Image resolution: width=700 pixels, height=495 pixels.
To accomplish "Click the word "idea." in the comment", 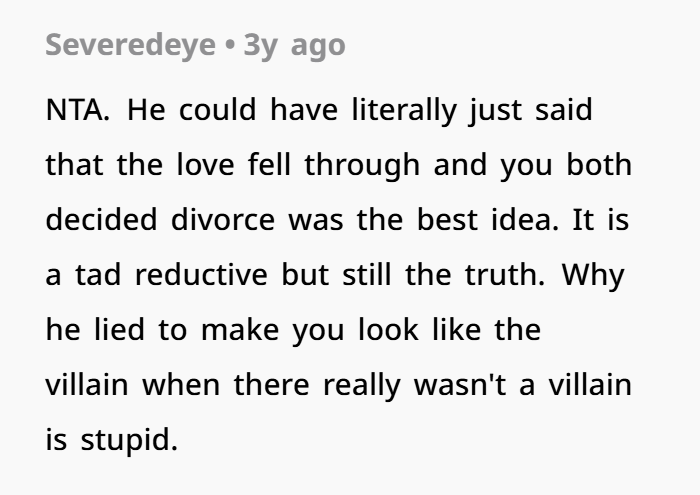I will [x=525, y=220].
